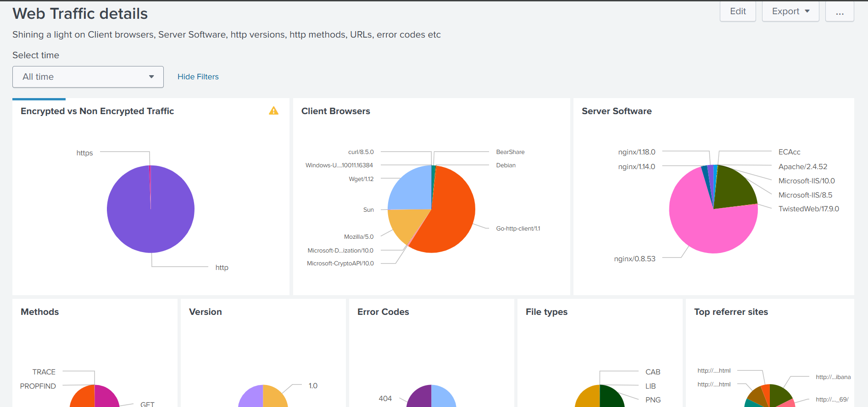Select the http legend label
The image size is (868, 407).
[x=222, y=268]
